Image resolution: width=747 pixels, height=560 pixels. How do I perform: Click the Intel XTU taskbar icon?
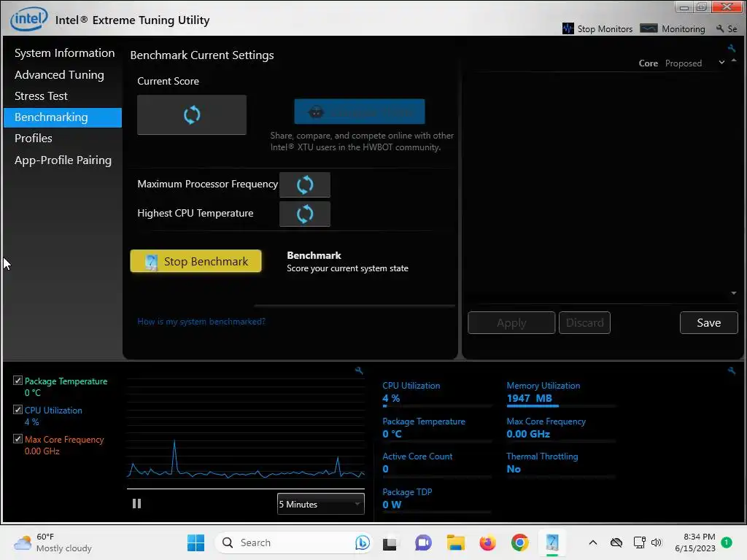tap(552, 542)
